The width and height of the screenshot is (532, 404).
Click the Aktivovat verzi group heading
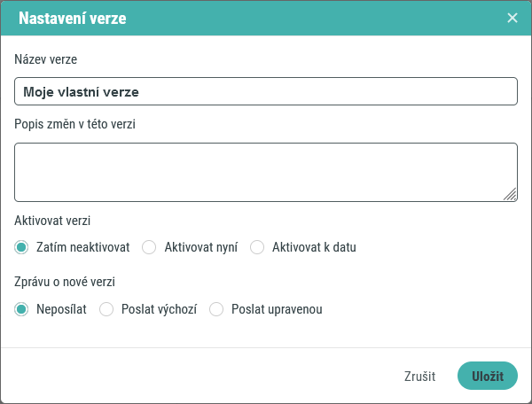tap(53, 220)
